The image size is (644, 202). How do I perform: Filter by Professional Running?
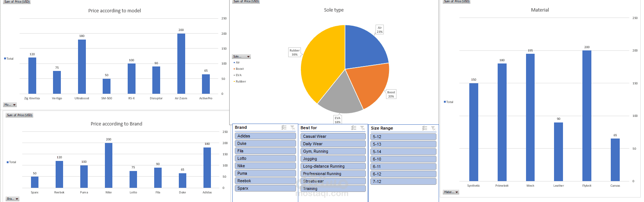tap(333, 174)
